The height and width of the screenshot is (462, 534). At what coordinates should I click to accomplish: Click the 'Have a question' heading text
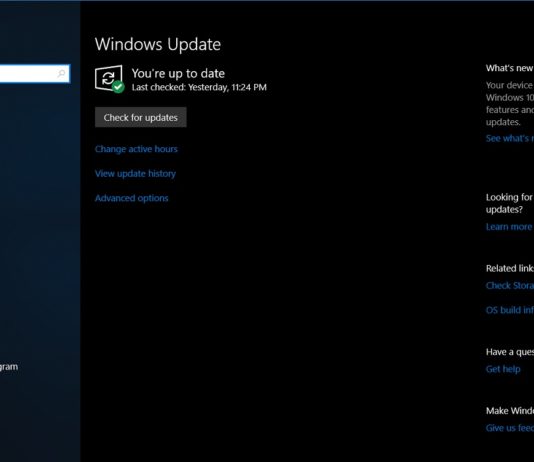click(510, 352)
